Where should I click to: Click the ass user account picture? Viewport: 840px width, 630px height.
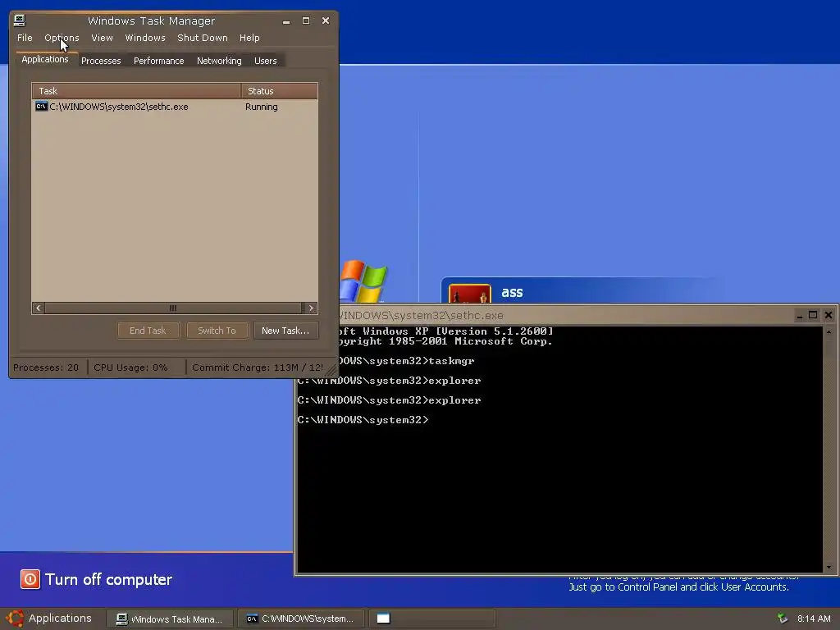coord(469,294)
